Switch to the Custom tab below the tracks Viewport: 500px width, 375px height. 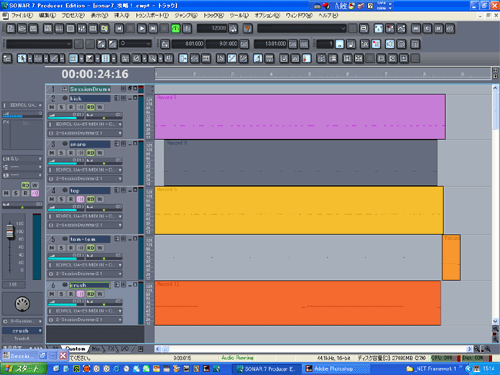click(76, 349)
